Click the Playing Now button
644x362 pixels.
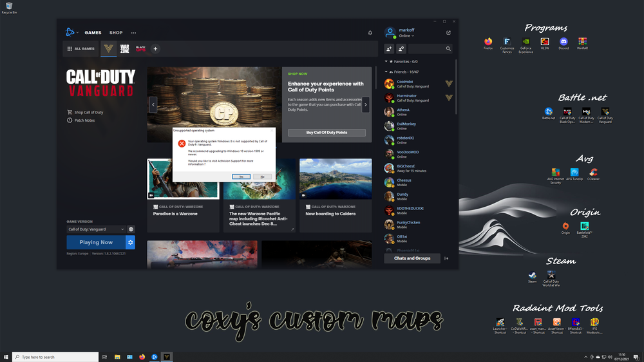pos(96,242)
